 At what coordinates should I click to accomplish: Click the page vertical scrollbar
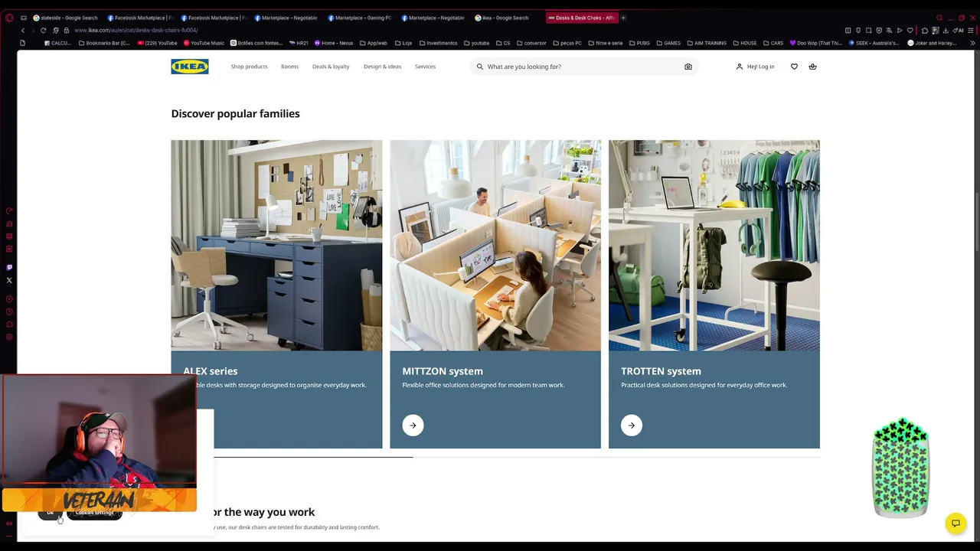click(x=976, y=222)
